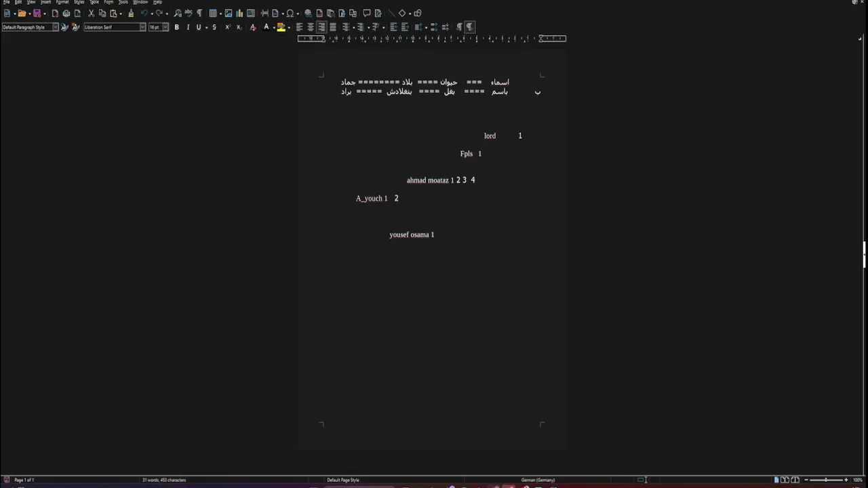Insert a hyperlink via the globe icon
This screenshot has height=488, width=868.
point(308,14)
